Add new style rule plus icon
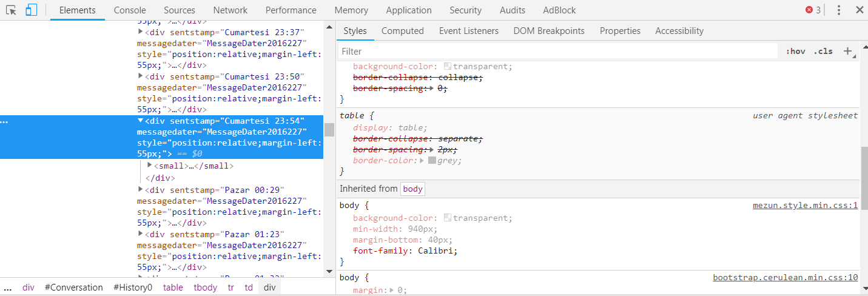The image size is (868, 296). pyautogui.click(x=849, y=52)
